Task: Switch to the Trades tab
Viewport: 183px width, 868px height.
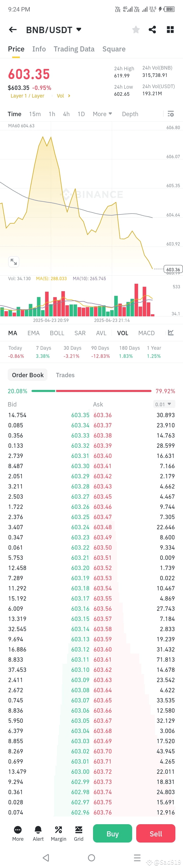Action: pos(65,375)
